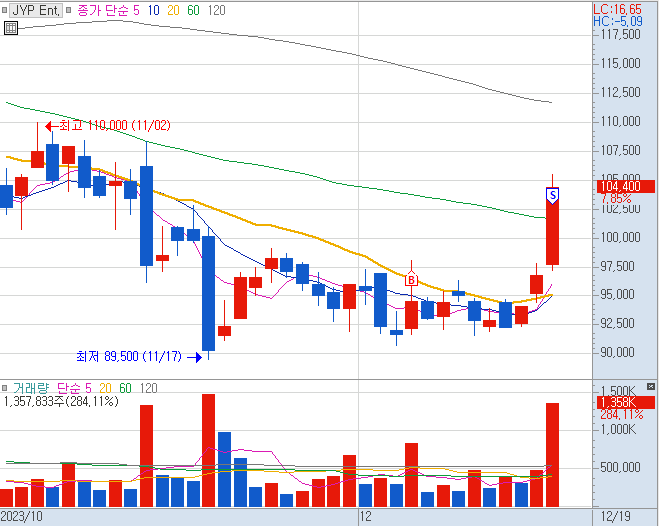Click the latest red volume bar
Viewport: 659px width, 526px height.
pos(552,455)
